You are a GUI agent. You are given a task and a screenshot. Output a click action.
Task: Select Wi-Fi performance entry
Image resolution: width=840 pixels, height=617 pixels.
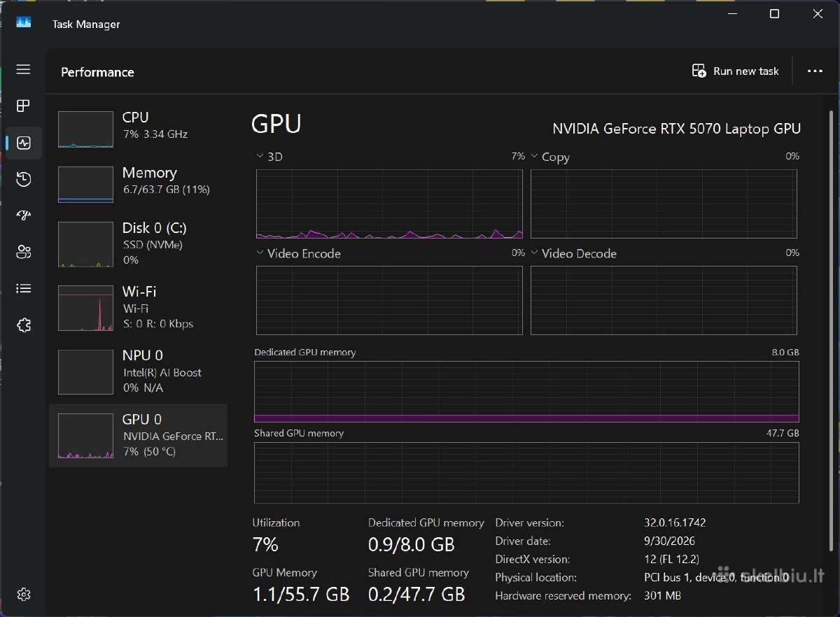pyautogui.click(x=138, y=307)
